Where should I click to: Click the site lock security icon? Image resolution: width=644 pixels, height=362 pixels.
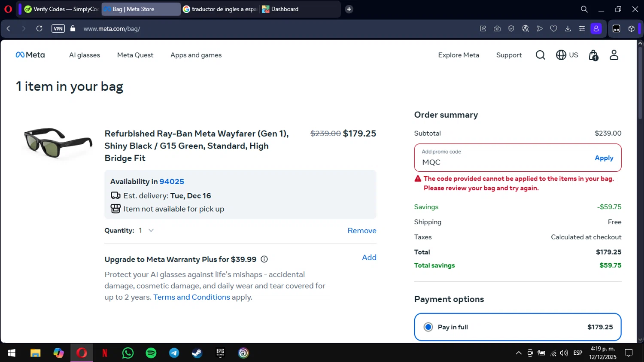[x=73, y=29]
